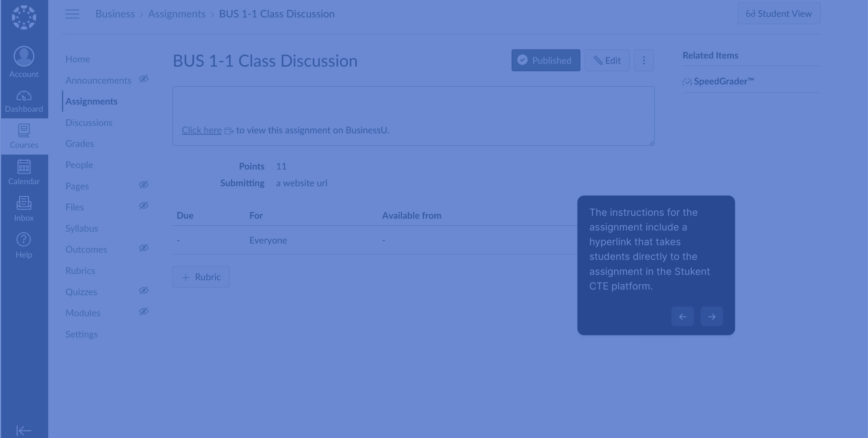
Task: Open the Inbox from global navigation
Action: (24, 209)
